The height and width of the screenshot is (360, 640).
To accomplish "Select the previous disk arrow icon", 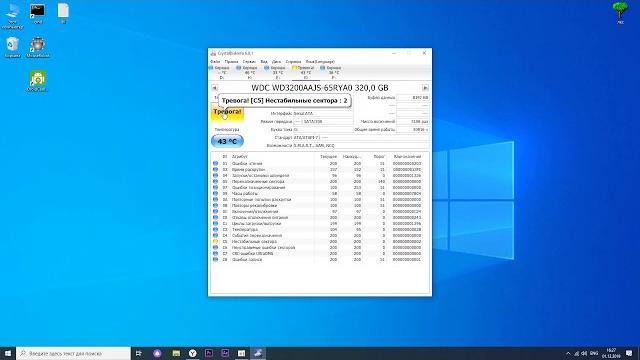I will [x=214, y=88].
